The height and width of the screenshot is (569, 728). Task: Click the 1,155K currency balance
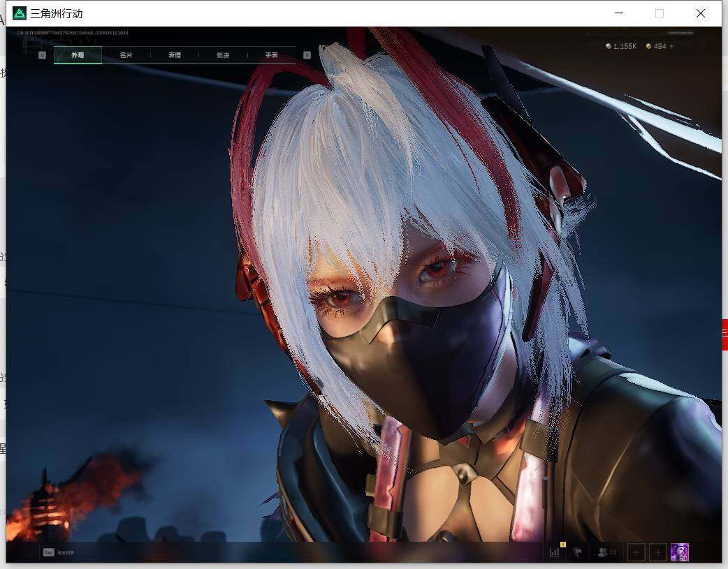click(x=621, y=46)
